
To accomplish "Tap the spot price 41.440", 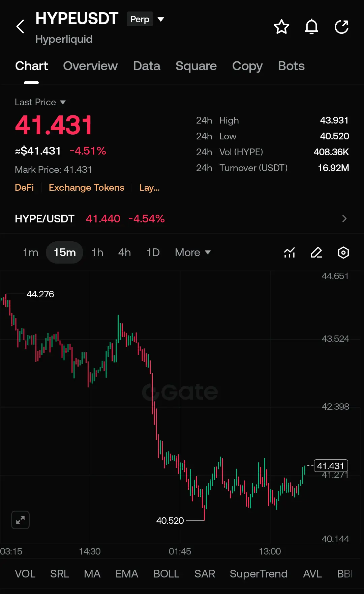I will pyautogui.click(x=103, y=219).
